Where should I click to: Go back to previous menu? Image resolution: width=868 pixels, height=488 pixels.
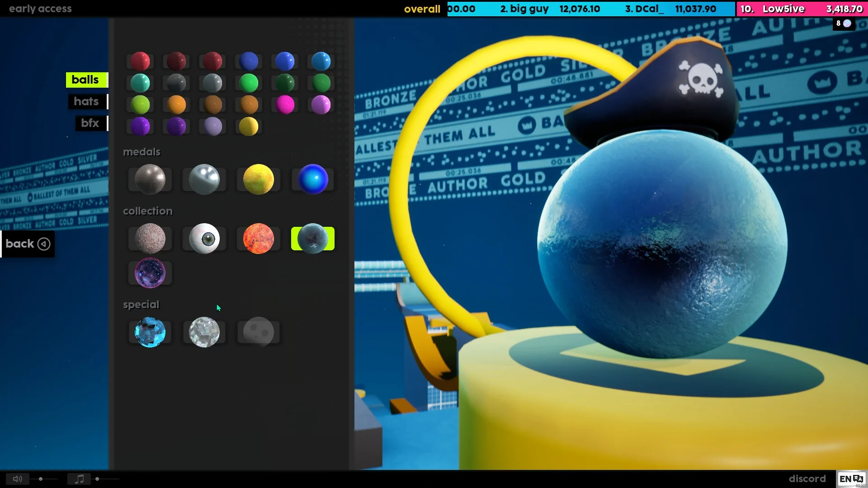28,244
